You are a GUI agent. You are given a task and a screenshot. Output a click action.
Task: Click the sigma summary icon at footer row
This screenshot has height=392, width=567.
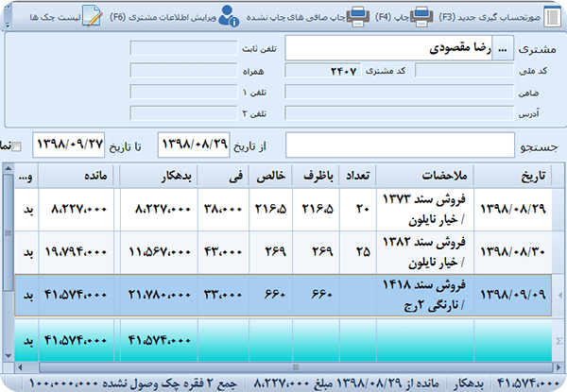(x=558, y=338)
